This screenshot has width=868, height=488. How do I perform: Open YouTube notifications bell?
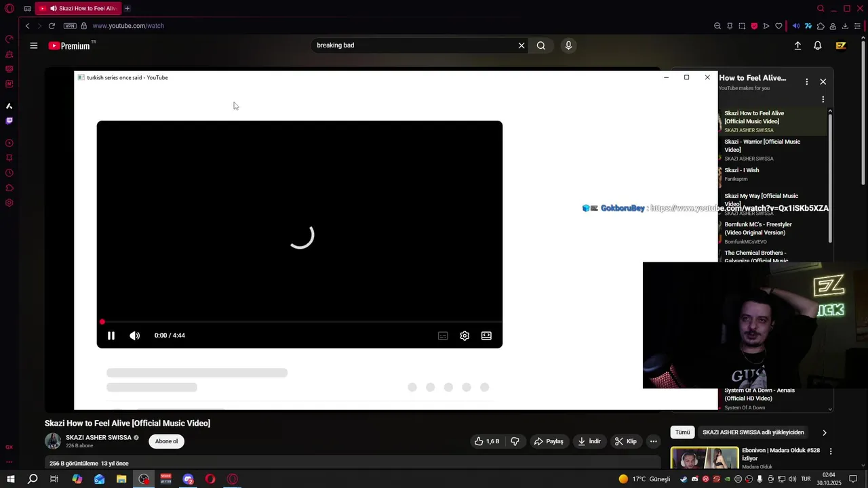(x=818, y=45)
